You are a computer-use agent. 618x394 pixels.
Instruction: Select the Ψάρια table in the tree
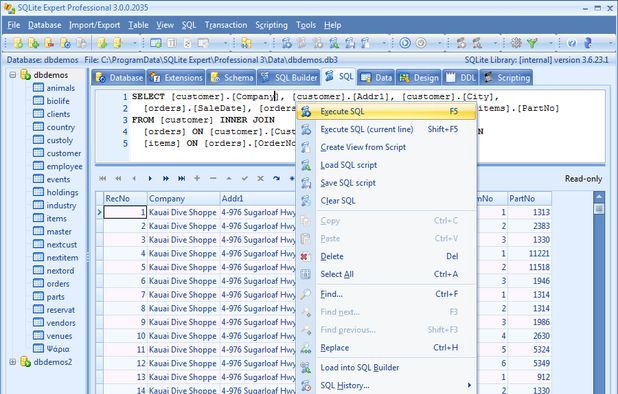[58, 349]
